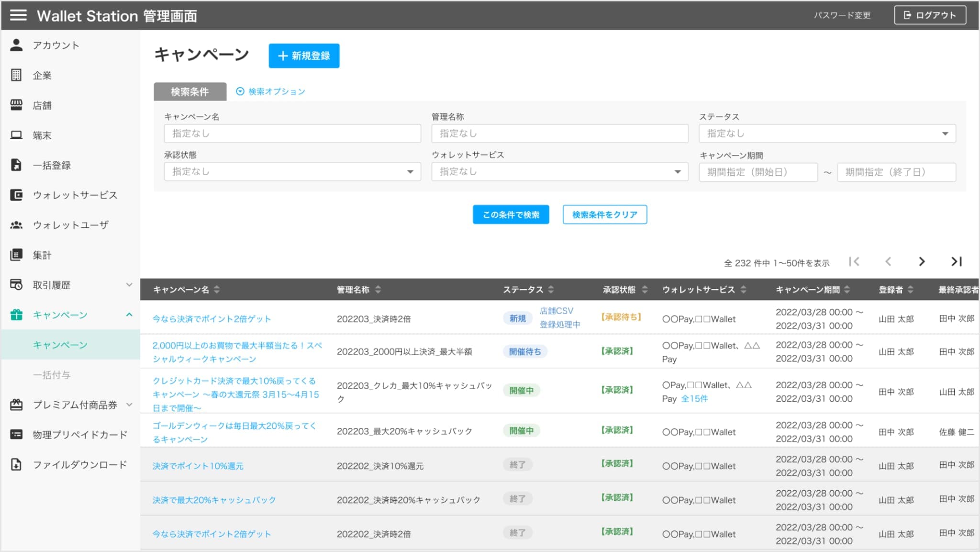Jump to the last results page
980x552 pixels.
click(x=956, y=261)
